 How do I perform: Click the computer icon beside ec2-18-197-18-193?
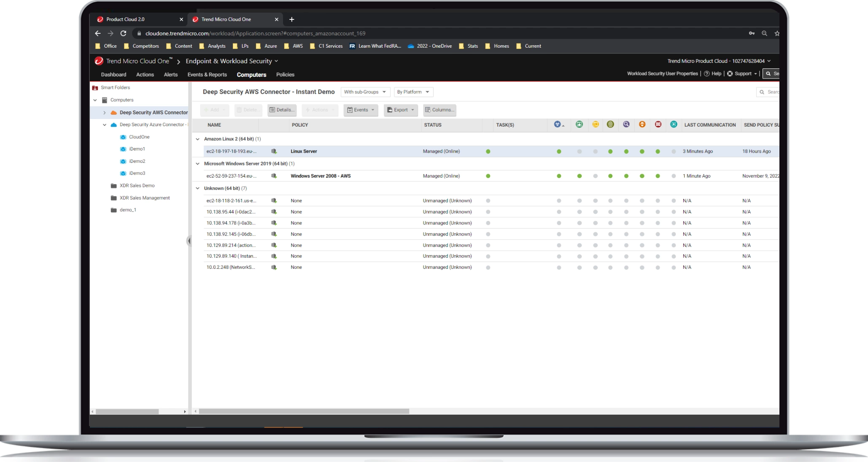coord(274,151)
